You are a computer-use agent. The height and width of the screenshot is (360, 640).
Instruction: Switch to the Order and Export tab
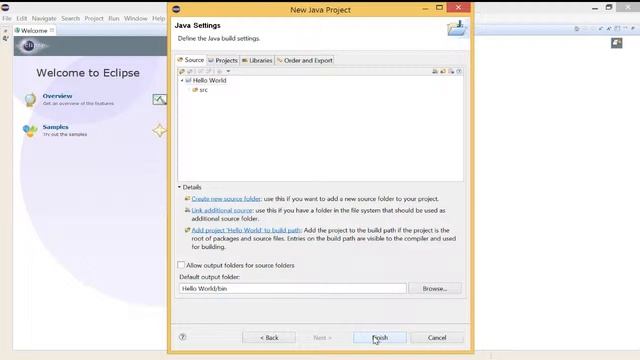[x=305, y=60]
